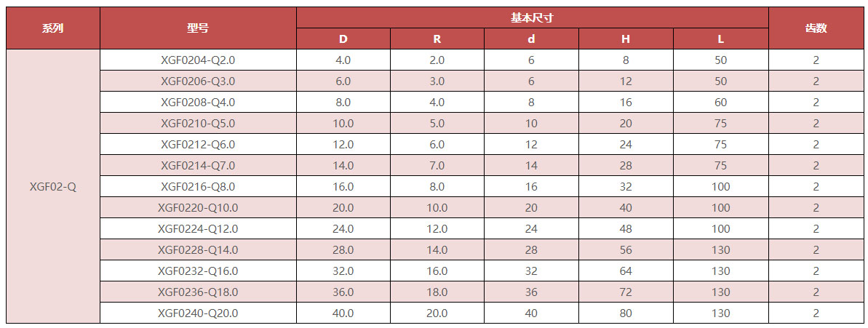Click the 基本尺寸 header cell
868x328 pixels.
coord(532,17)
